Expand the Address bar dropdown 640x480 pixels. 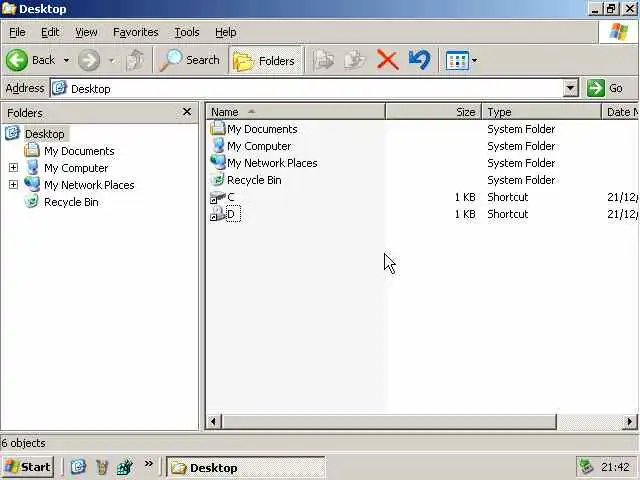pos(570,88)
